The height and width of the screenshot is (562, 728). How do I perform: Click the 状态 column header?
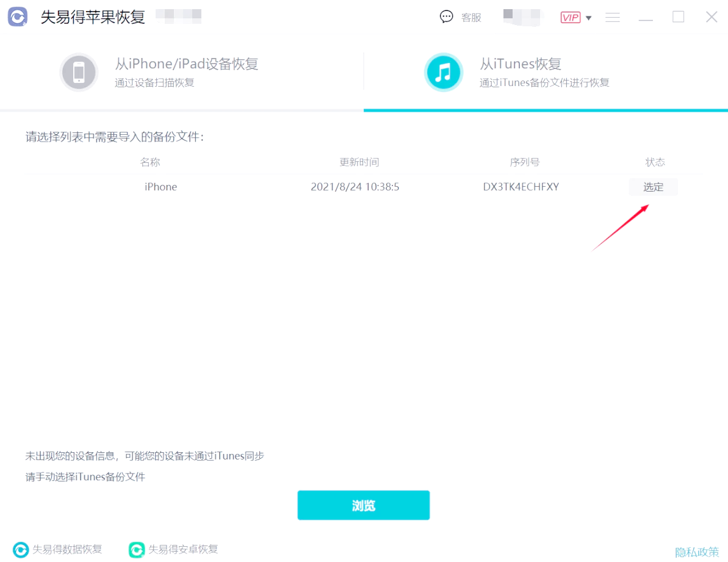click(655, 162)
